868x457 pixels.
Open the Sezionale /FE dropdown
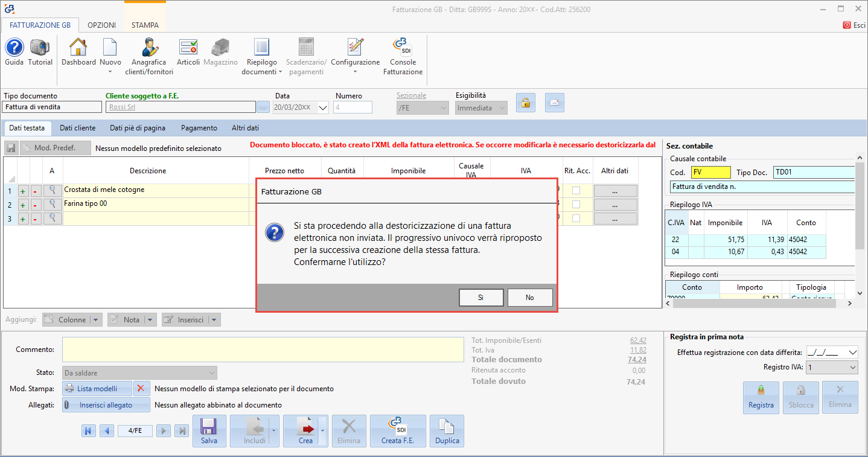click(x=444, y=107)
